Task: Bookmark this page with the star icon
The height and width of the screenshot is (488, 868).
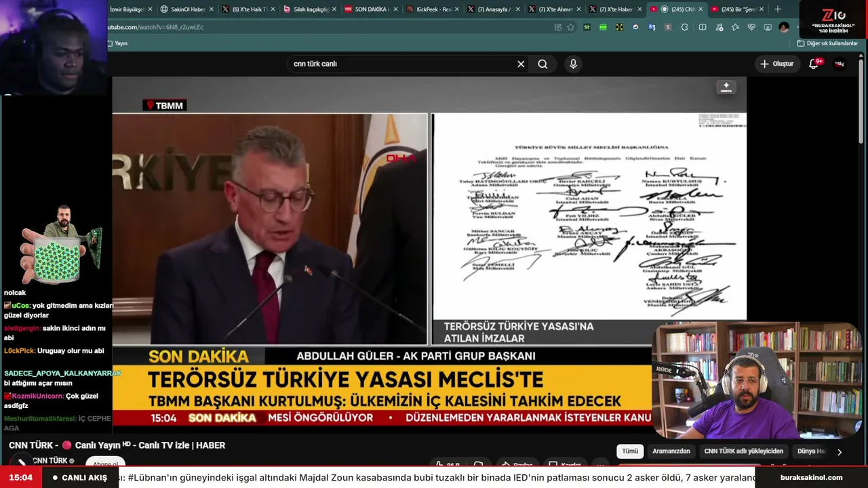Action: tap(570, 27)
